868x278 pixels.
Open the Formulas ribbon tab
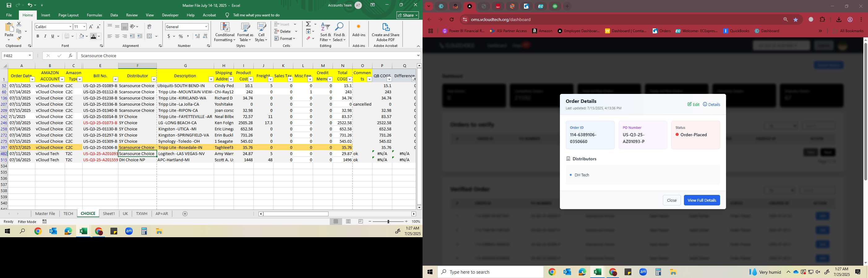point(94,15)
